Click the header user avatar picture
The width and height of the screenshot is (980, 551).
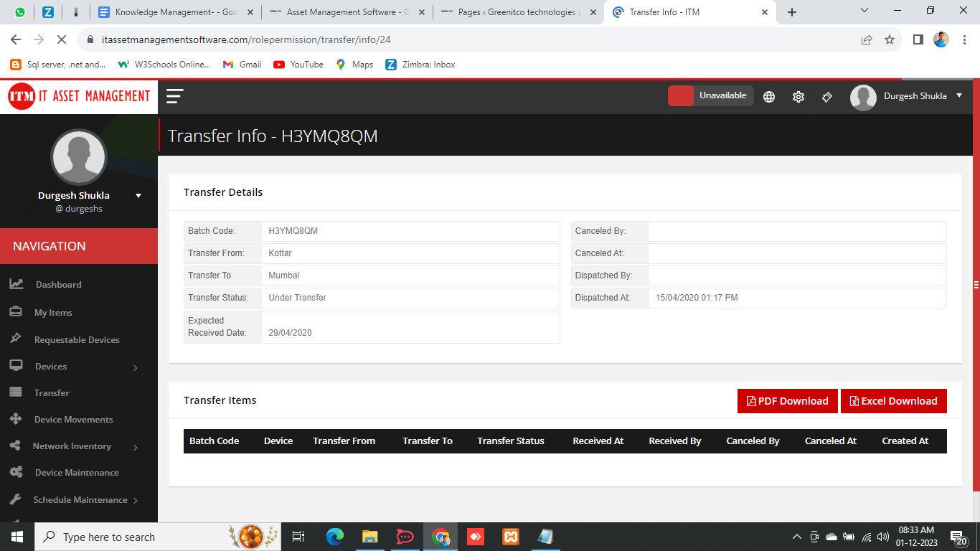(x=863, y=98)
